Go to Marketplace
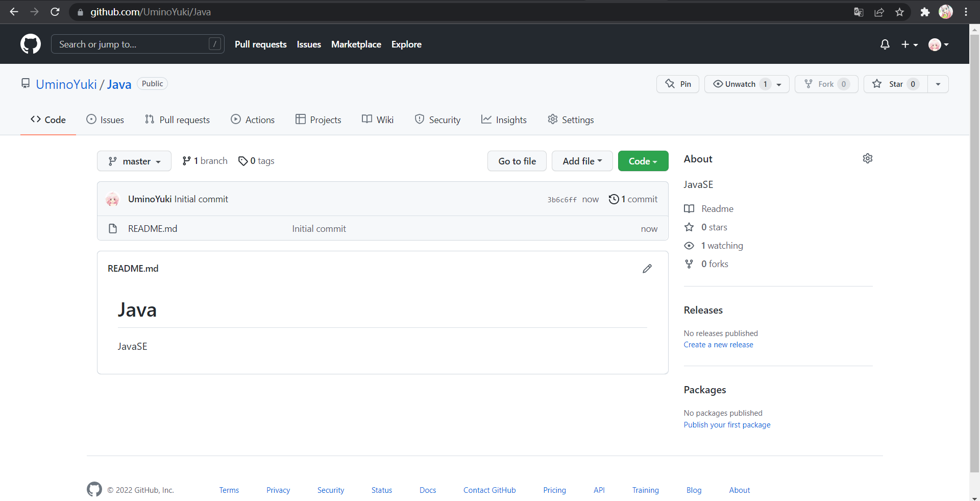 (x=356, y=44)
